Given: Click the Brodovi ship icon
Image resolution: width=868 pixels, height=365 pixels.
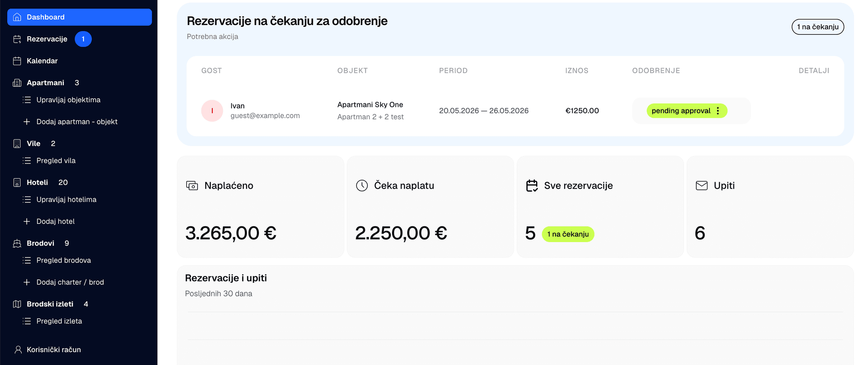Looking at the screenshot, I should pyautogui.click(x=17, y=243).
